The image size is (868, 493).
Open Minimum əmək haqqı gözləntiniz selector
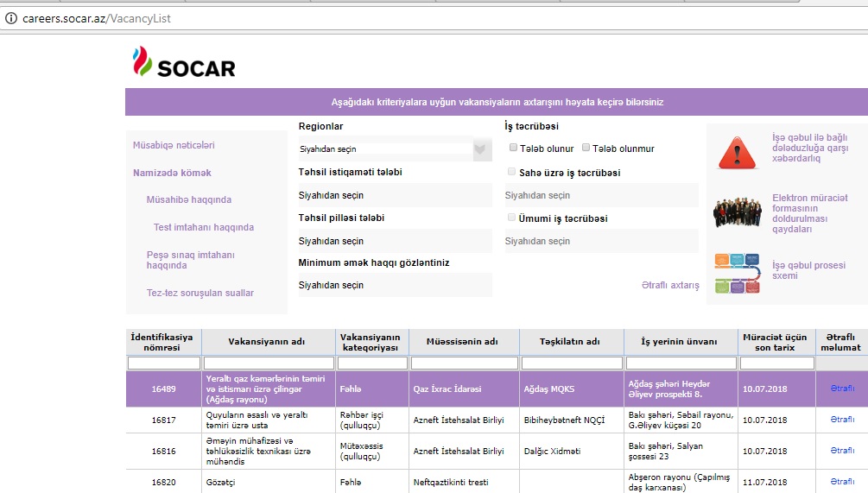point(395,285)
